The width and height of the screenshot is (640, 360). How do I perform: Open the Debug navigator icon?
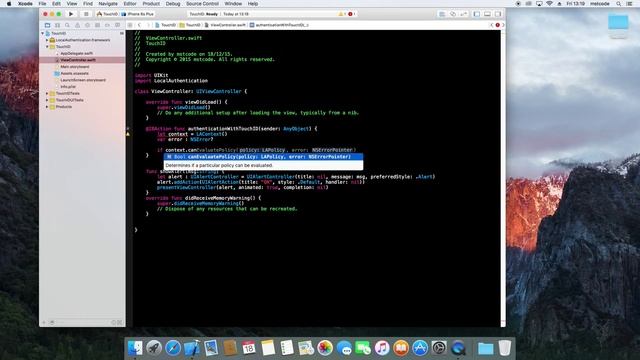tap(97, 25)
